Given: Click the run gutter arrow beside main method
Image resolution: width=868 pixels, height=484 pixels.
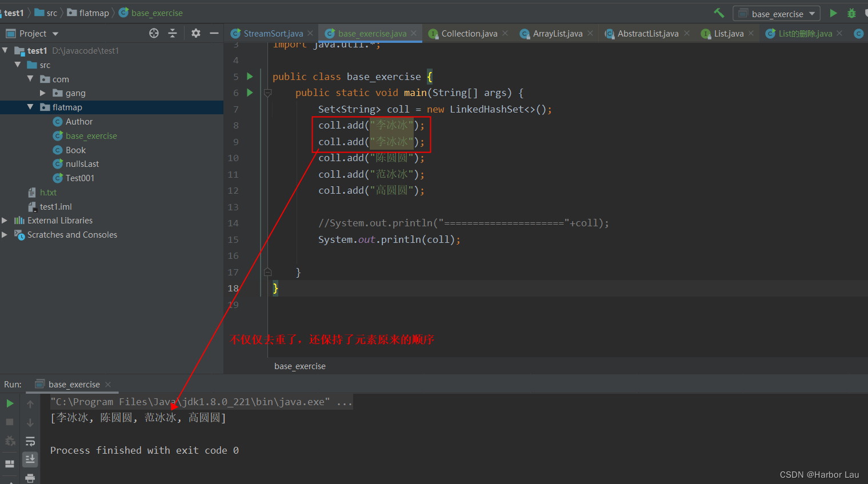Looking at the screenshot, I should click(x=250, y=93).
